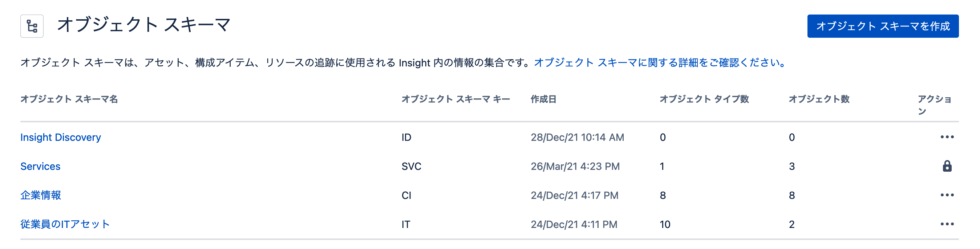Click オブジェクト スキーマ名 column header
Image resolution: width=980 pixels, height=249 pixels.
tap(69, 99)
